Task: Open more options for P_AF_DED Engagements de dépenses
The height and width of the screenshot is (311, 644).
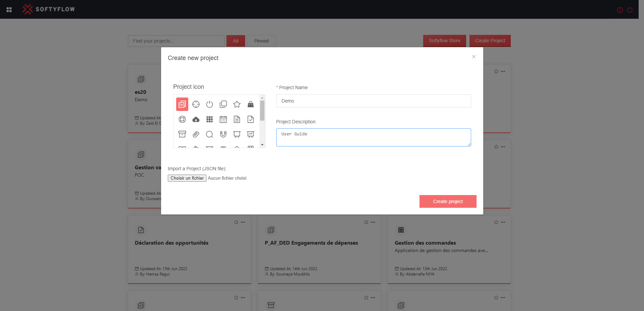Action: pos(373,222)
